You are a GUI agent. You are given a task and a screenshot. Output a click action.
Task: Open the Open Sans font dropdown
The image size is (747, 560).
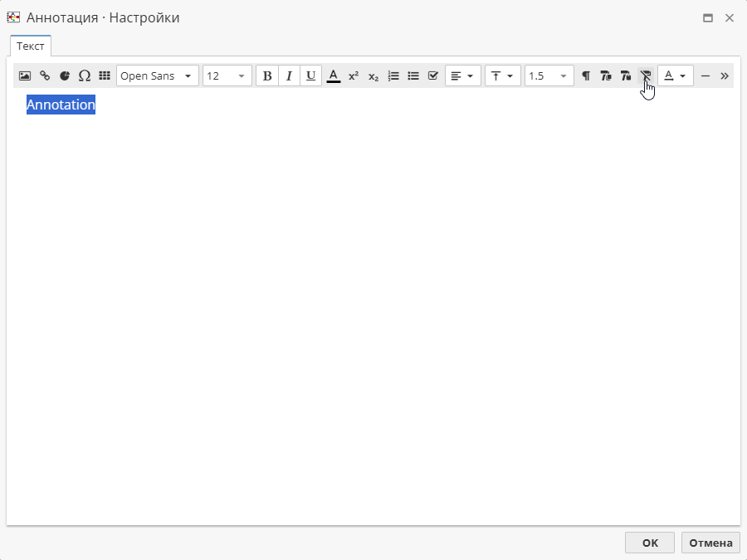coord(157,75)
